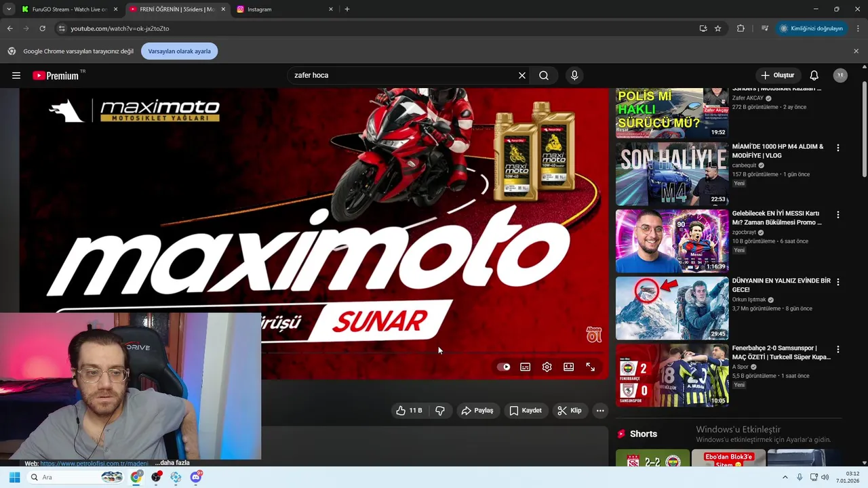Open the canbequit channel link
The height and width of the screenshot is (488, 868).
coord(744,165)
